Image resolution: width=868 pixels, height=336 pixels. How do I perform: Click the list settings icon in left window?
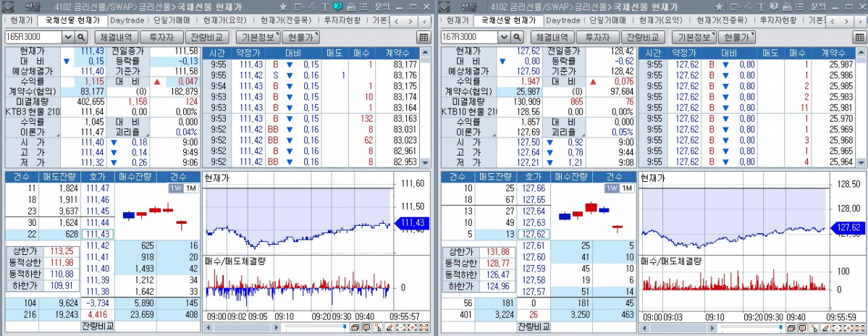[x=363, y=7]
